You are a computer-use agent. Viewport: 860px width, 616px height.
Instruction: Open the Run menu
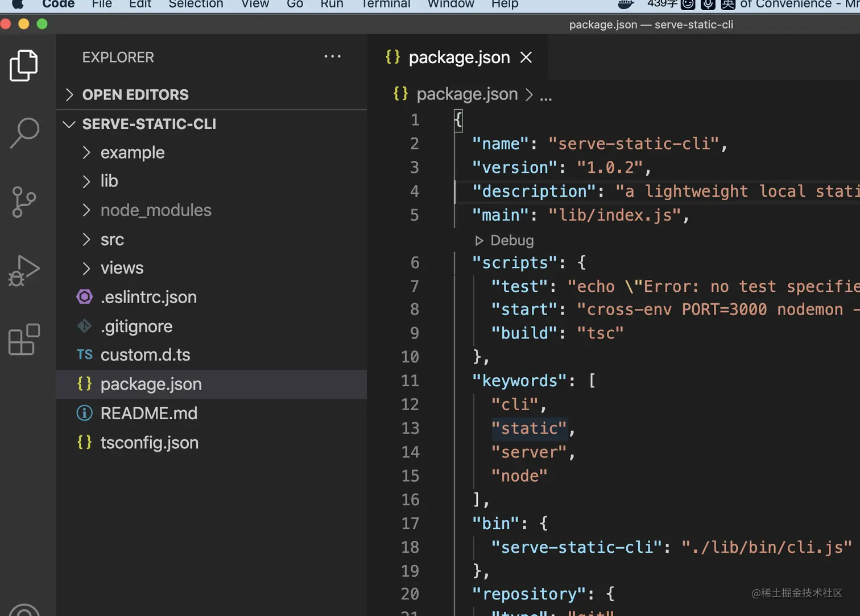332,4
